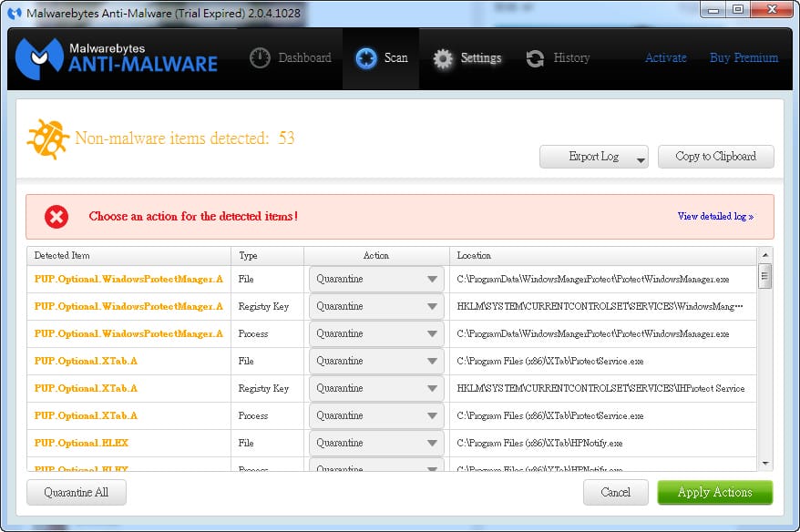
Task: Sort by Location column header
Action: (x=603, y=256)
